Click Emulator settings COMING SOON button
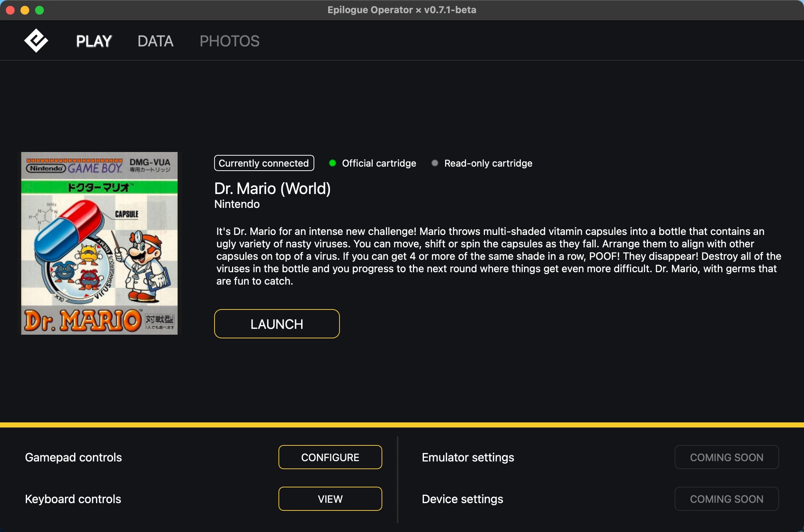Viewport: 804px width, 532px height. 726,457
